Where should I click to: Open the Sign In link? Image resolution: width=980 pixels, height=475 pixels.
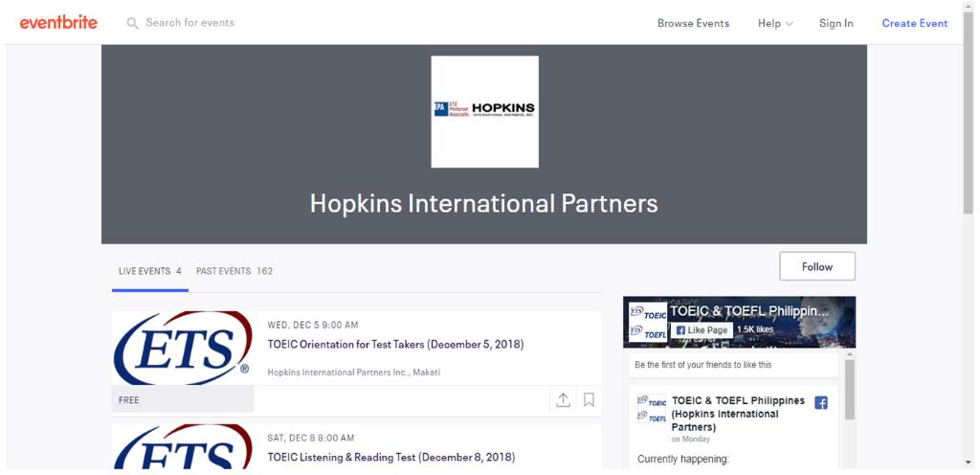[835, 23]
